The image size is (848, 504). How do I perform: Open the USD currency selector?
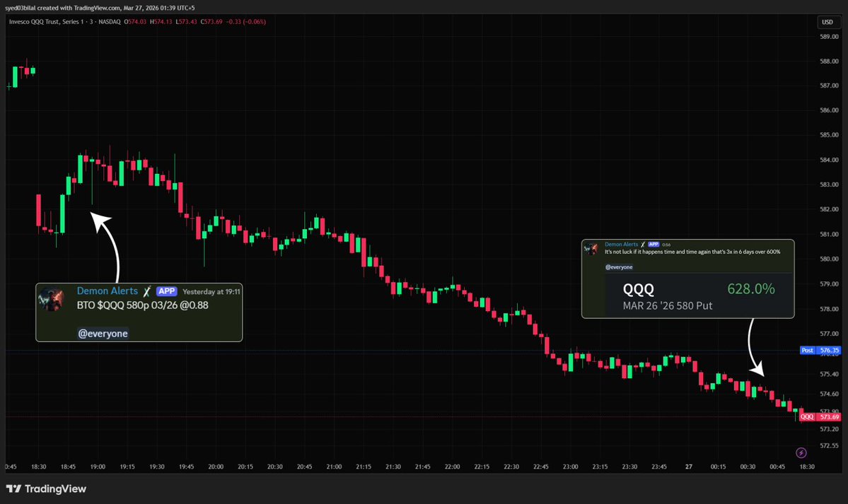(x=827, y=22)
